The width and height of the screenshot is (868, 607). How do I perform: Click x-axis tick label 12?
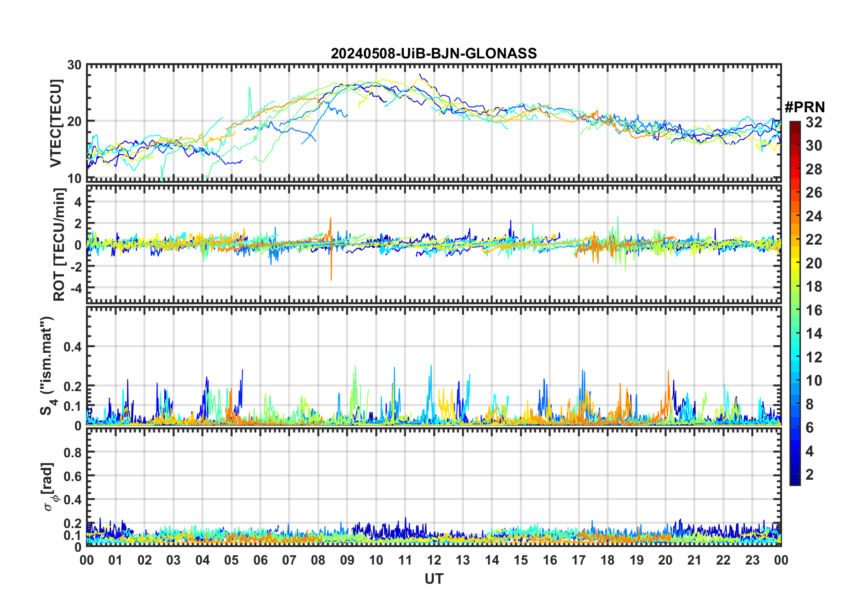point(434,560)
